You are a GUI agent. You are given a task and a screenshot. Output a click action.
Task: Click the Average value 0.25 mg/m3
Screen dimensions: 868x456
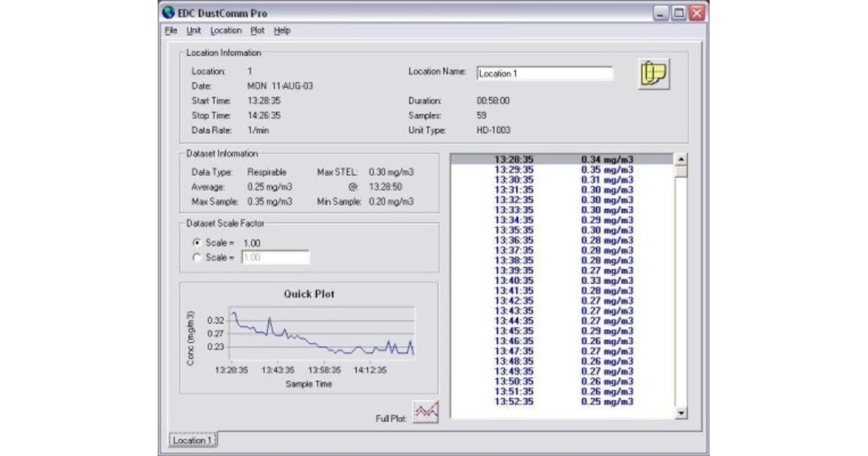coord(270,187)
